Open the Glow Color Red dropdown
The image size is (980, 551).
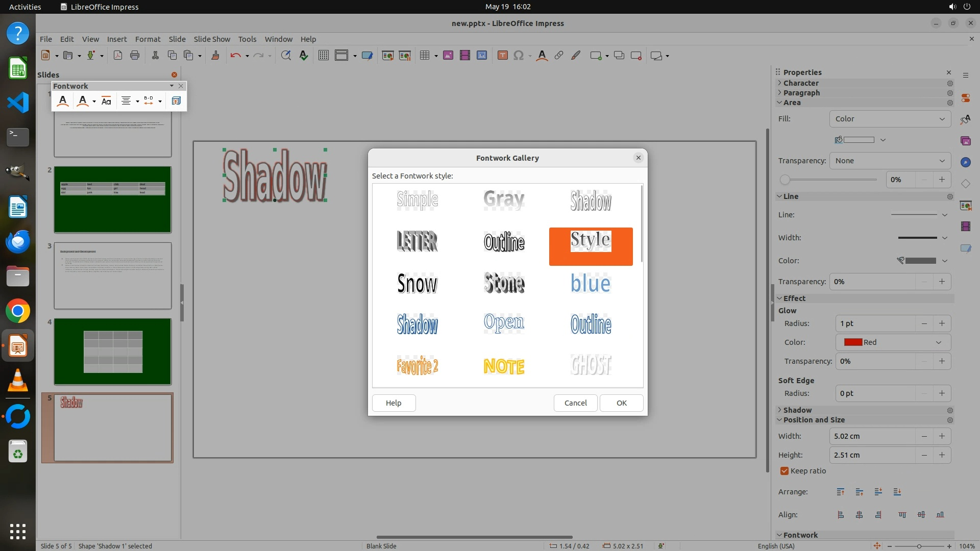[x=893, y=342]
